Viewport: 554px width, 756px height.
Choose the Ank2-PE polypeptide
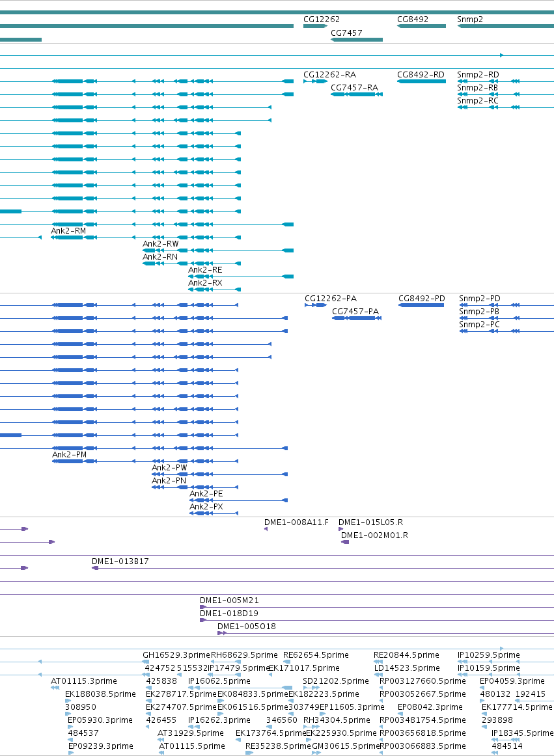click(238, 500)
